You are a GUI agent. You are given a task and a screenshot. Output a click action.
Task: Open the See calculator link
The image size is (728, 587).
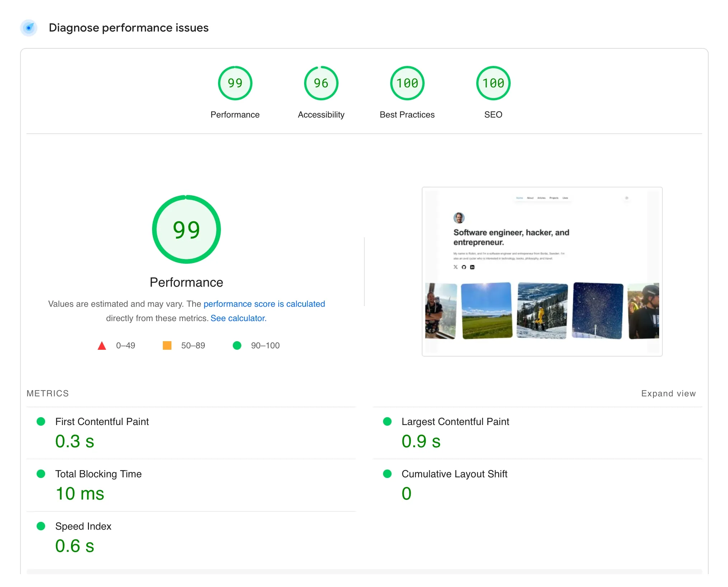tap(238, 318)
